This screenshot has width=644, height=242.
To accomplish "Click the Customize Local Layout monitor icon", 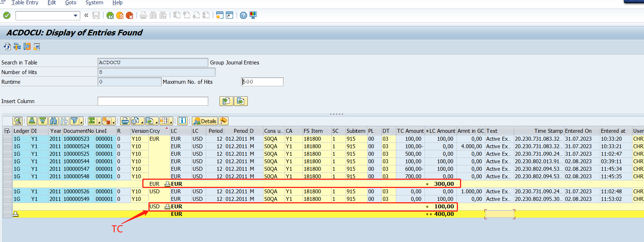I will pos(253,15).
